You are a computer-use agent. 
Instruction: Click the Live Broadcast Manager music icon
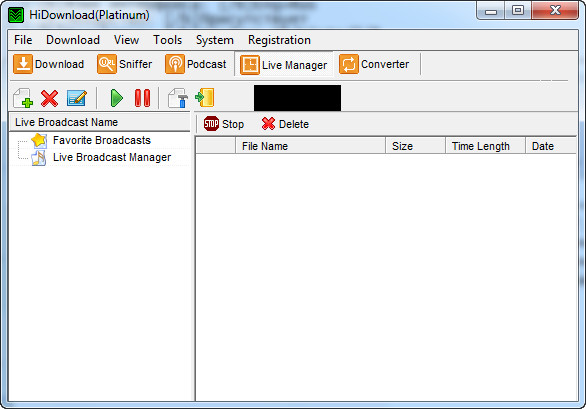coord(39,158)
